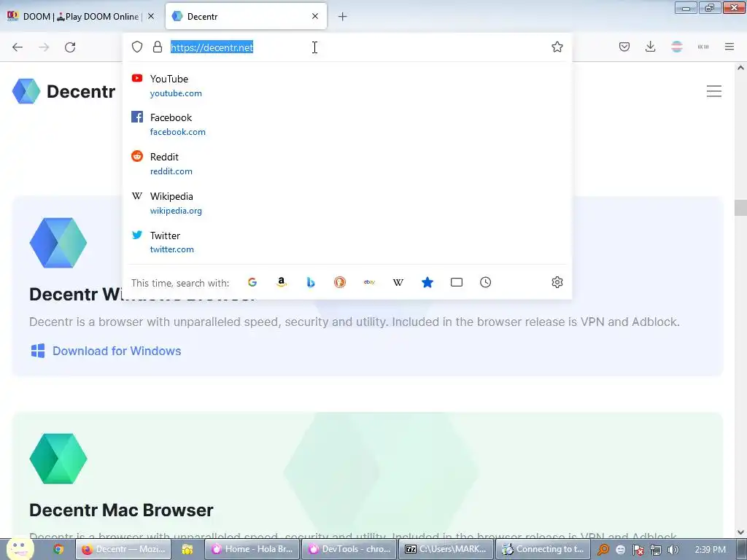This screenshot has height=560, width=747.
Task: Switch to the DOOM Play DOOM Online tab
Action: pos(80,16)
